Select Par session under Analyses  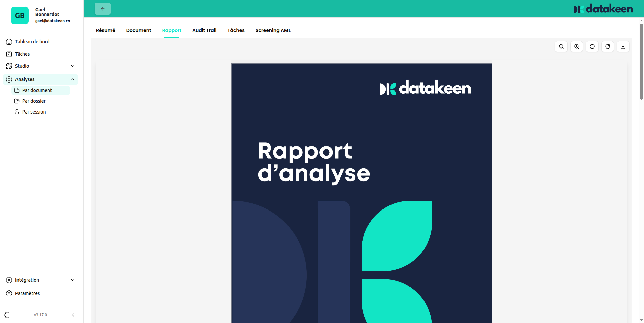click(x=34, y=112)
